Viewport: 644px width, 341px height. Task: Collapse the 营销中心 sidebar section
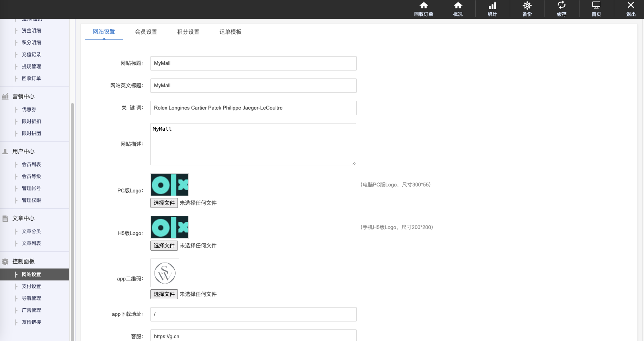23,96
